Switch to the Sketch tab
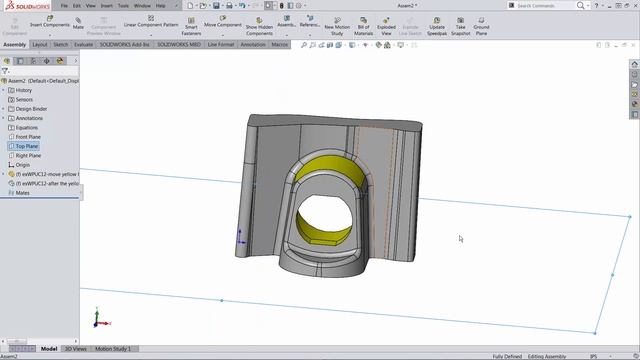Image resolution: width=640 pixels, height=360 pixels. [x=61, y=44]
